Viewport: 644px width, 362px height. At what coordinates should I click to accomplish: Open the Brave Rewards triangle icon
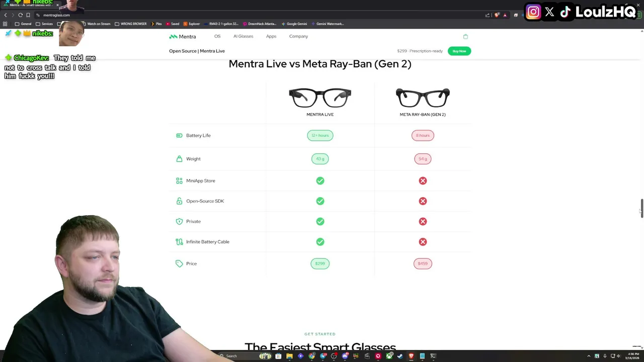coord(505,15)
